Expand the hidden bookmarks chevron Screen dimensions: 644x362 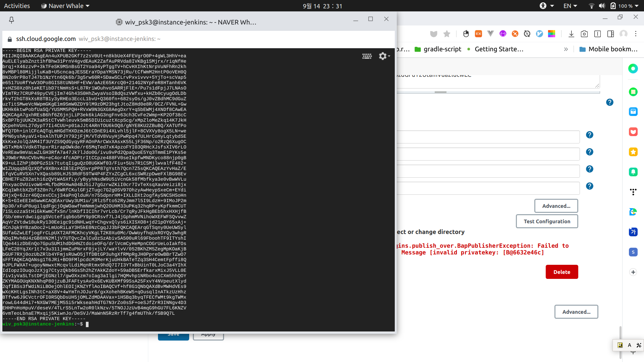pyautogui.click(x=566, y=49)
